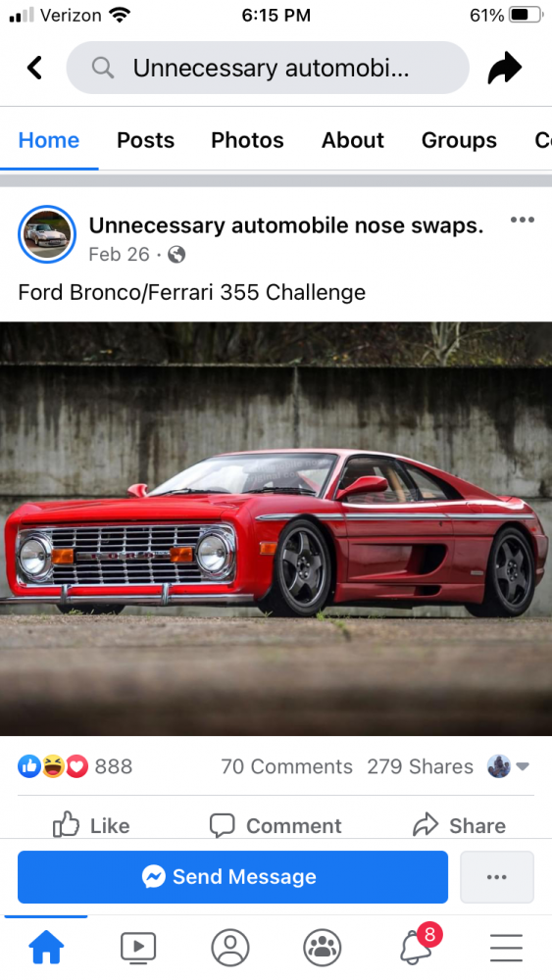The image size is (552, 980).
Task: Open the hamburger menu icon
Action: 506,948
